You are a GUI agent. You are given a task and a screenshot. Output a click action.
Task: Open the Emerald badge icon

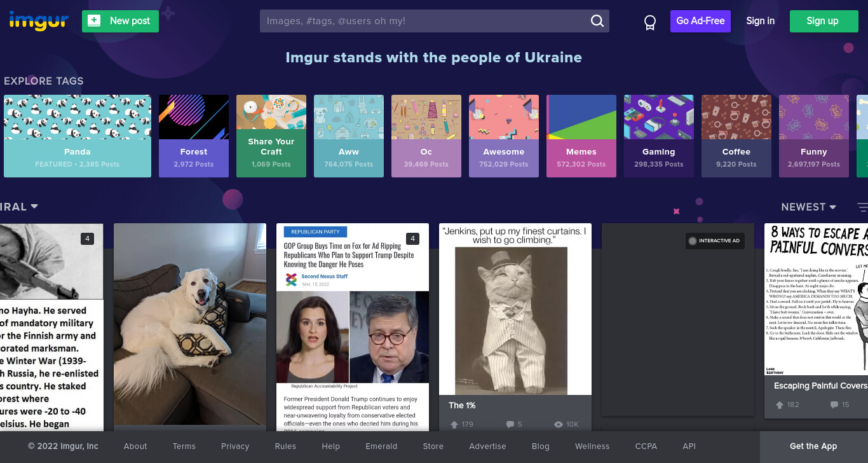pyautogui.click(x=649, y=22)
